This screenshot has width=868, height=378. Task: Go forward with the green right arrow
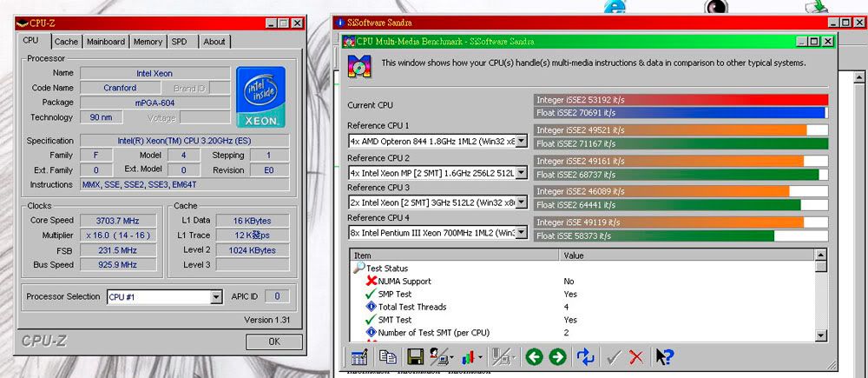coord(558,357)
